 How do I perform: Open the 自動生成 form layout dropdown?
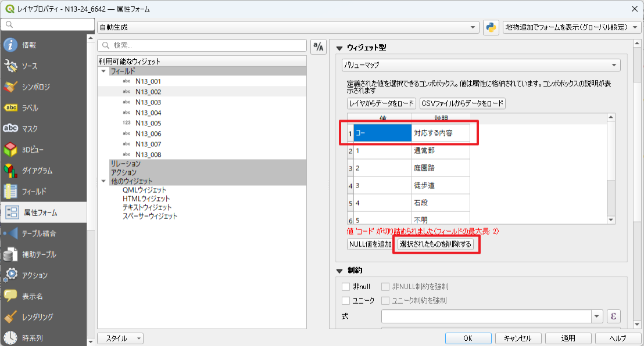288,27
